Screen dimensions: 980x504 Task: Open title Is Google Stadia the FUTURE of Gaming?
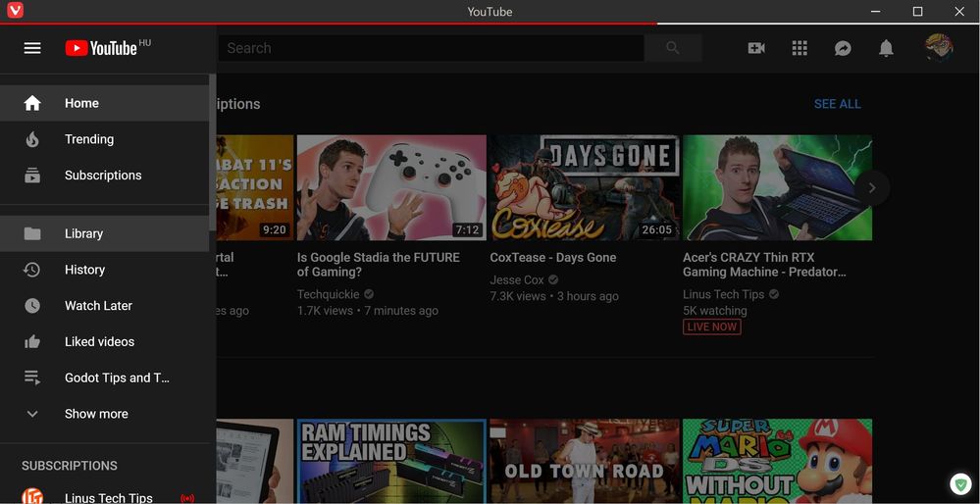[378, 265]
